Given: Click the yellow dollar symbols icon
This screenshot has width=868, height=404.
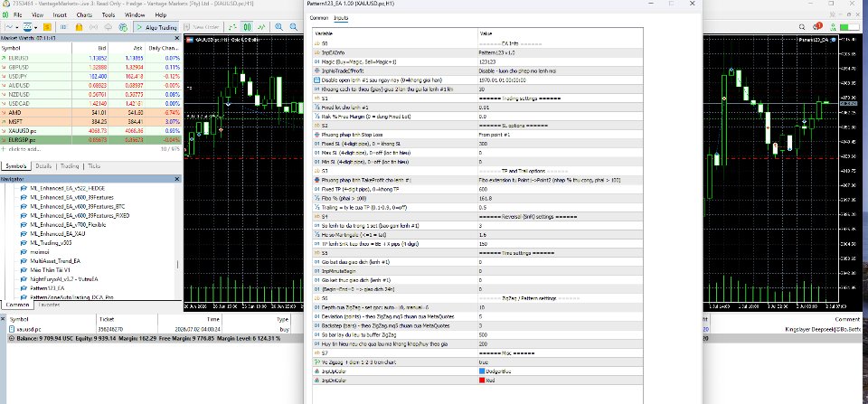Looking at the screenshot, I should tap(47, 27).
